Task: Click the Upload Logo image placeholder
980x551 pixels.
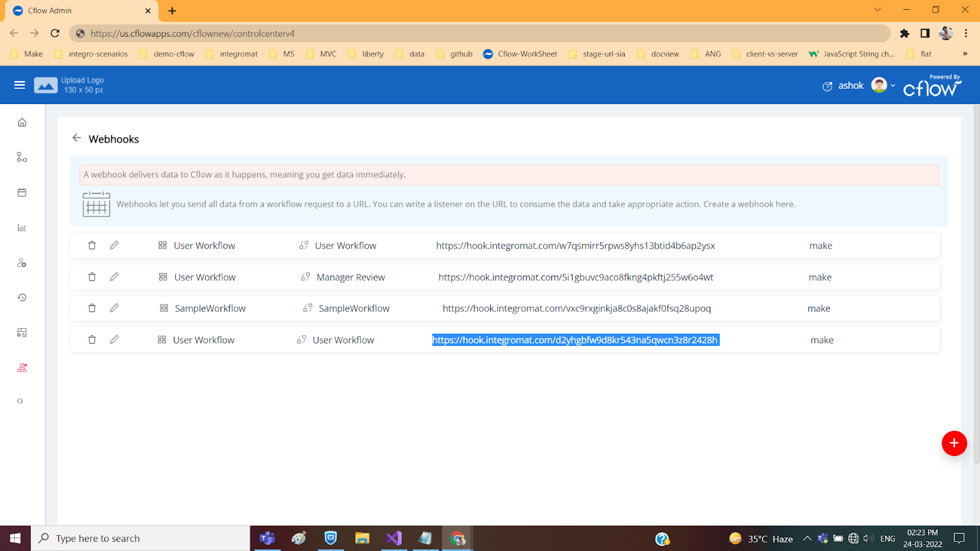Action: (x=46, y=85)
